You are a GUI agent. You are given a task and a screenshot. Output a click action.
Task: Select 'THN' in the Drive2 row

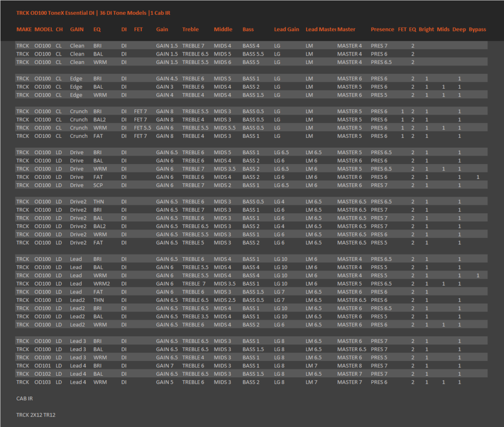(98, 201)
